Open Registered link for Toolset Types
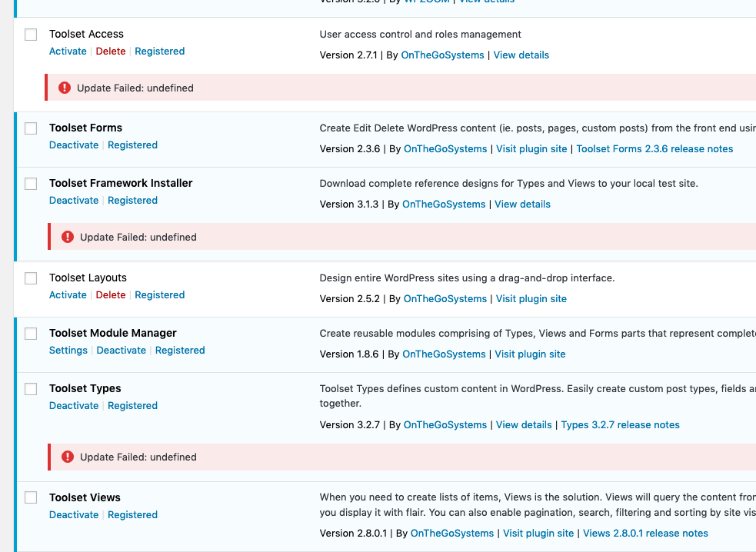 point(132,406)
